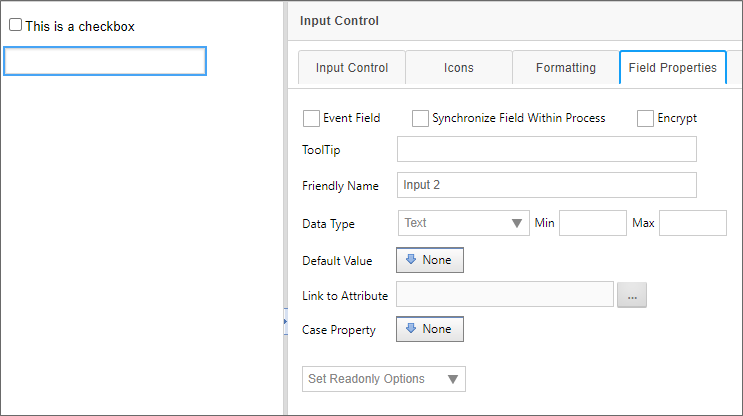Tick the Encrypt checkbox
The height and width of the screenshot is (416, 743).
pyautogui.click(x=645, y=118)
